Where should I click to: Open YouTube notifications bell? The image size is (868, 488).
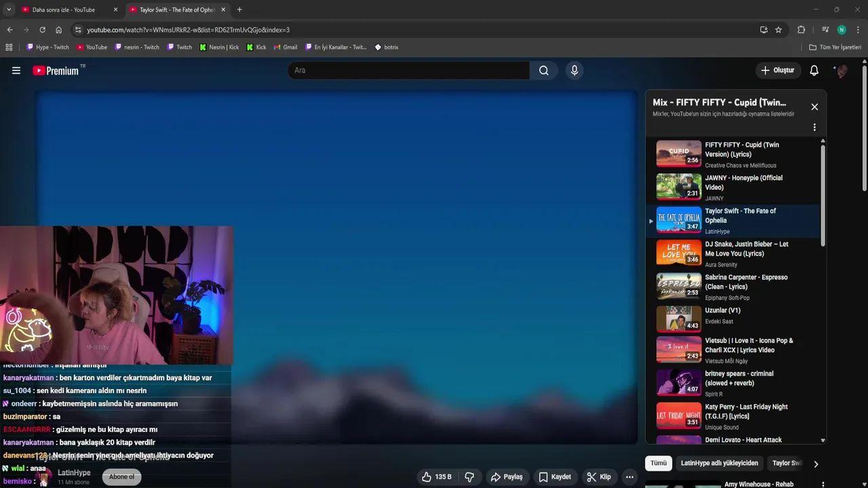(x=814, y=70)
